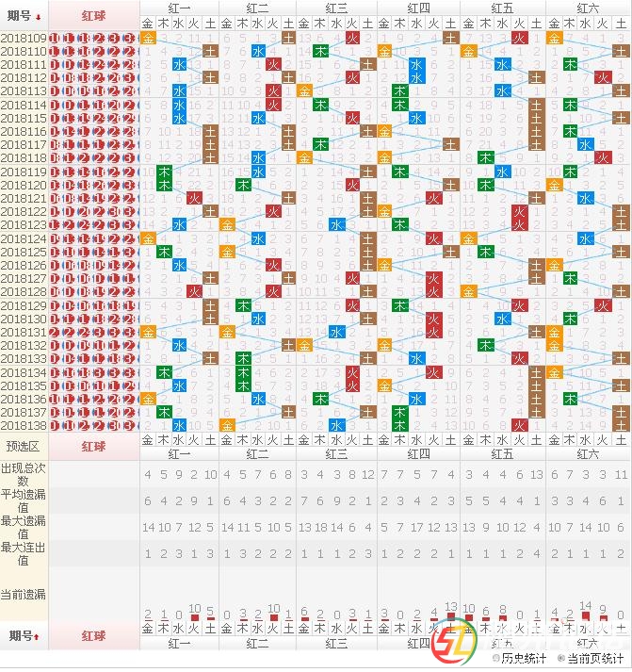
Task: Click the red bar labeled 14 under 红六
Action: click(x=586, y=615)
